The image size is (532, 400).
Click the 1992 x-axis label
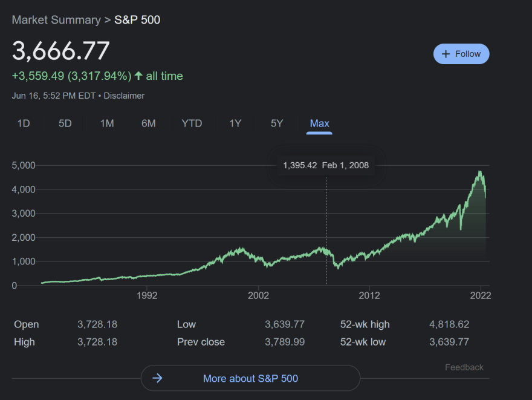[x=147, y=295]
